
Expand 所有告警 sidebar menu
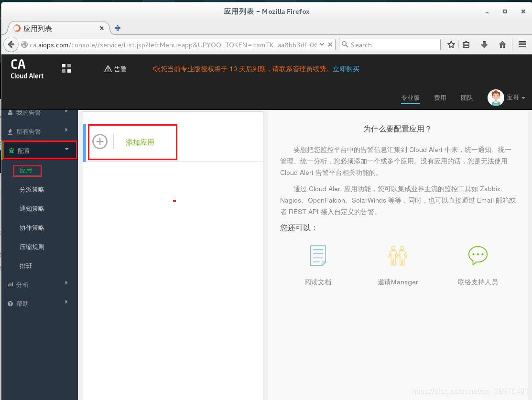pyautogui.click(x=39, y=131)
